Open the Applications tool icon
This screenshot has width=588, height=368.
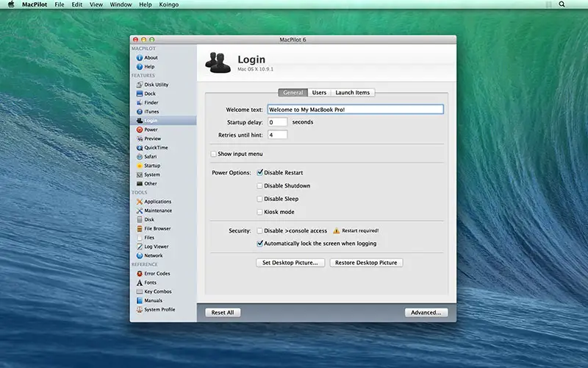click(x=140, y=202)
